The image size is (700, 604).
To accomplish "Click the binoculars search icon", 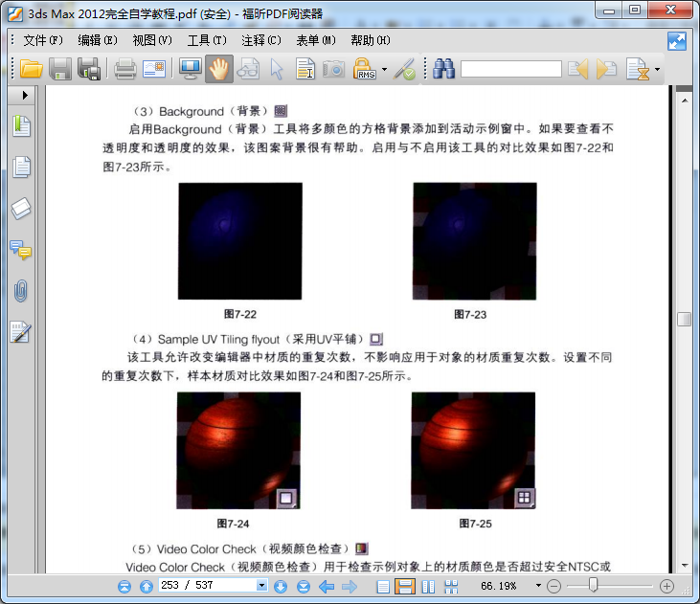I will pos(443,69).
